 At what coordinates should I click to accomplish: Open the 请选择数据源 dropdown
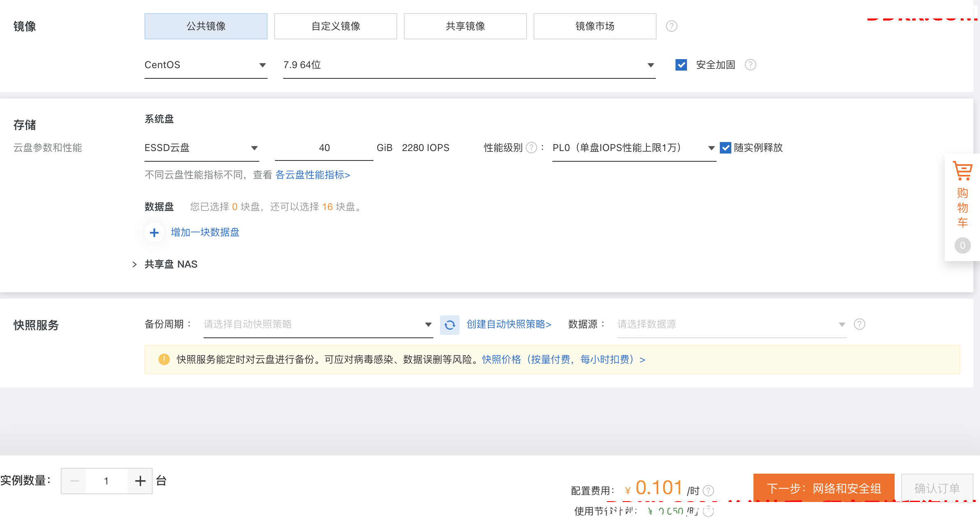732,325
